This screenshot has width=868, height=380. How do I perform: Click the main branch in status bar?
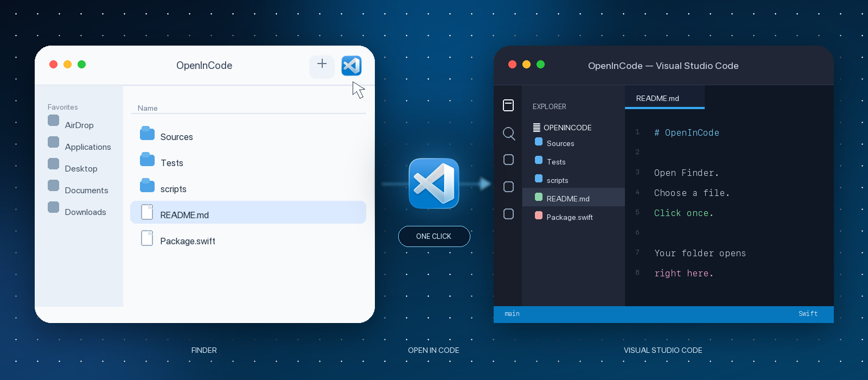click(512, 314)
